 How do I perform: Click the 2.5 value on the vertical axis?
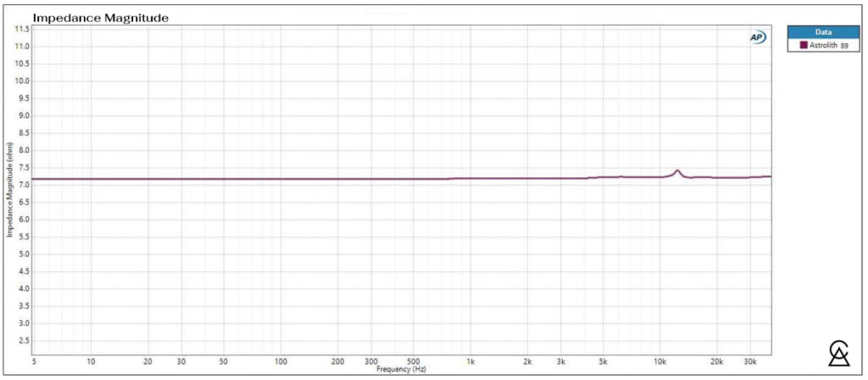pyautogui.click(x=24, y=341)
